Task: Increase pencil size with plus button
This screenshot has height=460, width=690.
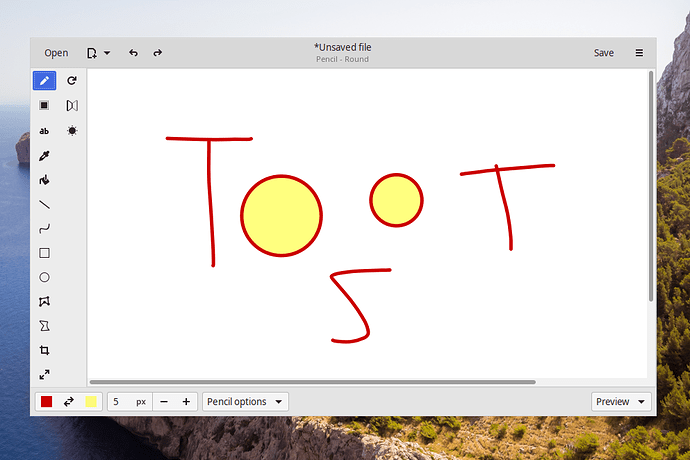Action: point(186,401)
